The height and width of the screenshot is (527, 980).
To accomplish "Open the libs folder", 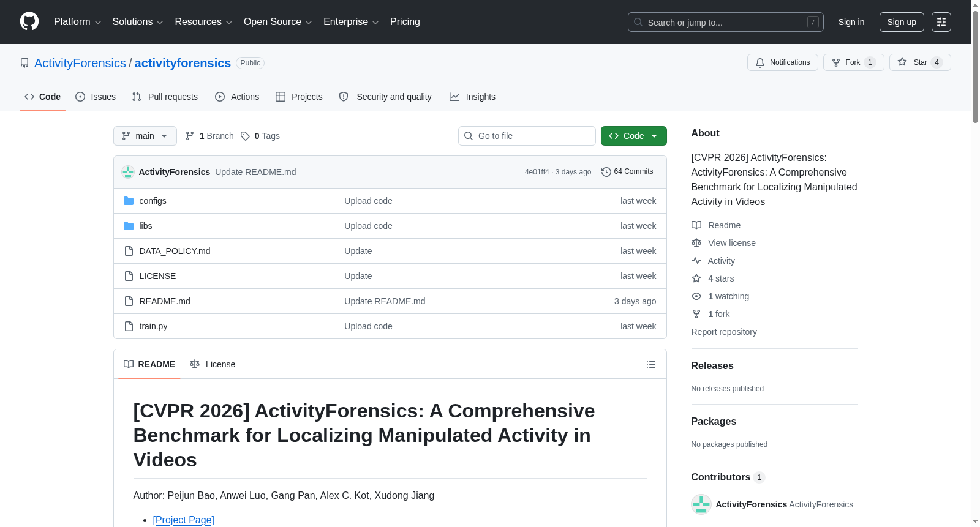I will click(146, 226).
